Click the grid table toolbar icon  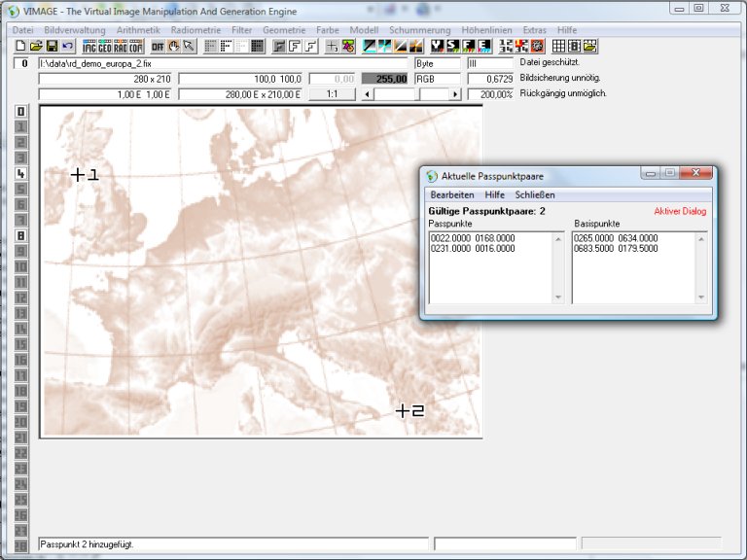pyautogui.click(x=559, y=46)
